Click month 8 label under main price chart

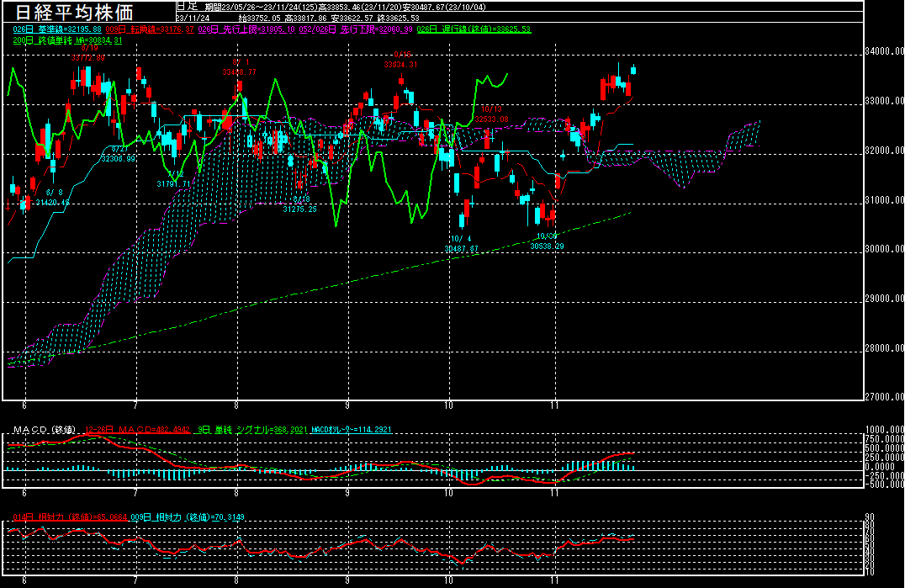(x=236, y=405)
